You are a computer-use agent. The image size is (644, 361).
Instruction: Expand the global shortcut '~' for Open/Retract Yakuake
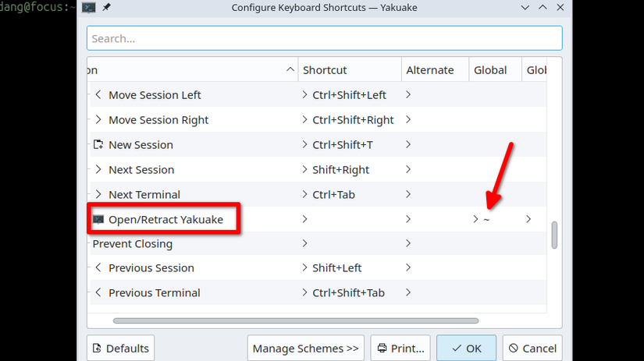[475, 220]
